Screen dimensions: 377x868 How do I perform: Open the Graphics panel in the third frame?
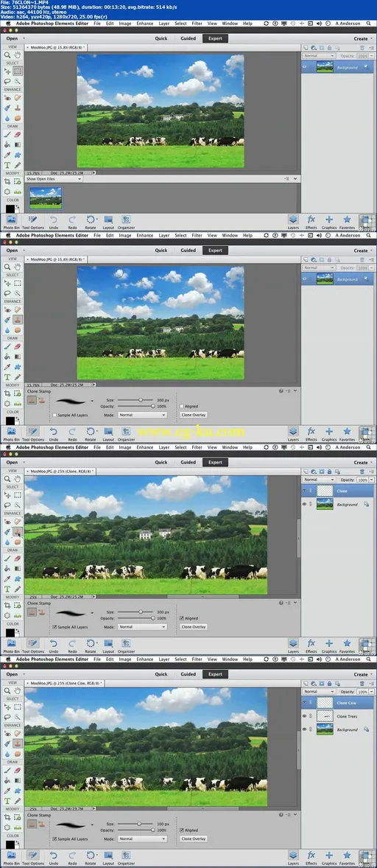coord(329,645)
